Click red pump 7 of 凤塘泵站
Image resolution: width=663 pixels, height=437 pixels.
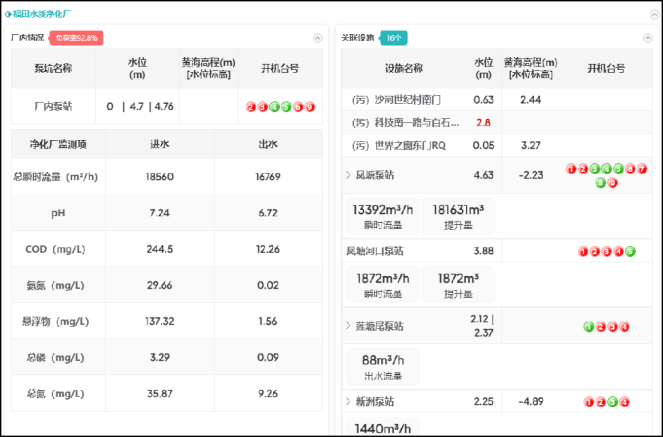(642, 169)
